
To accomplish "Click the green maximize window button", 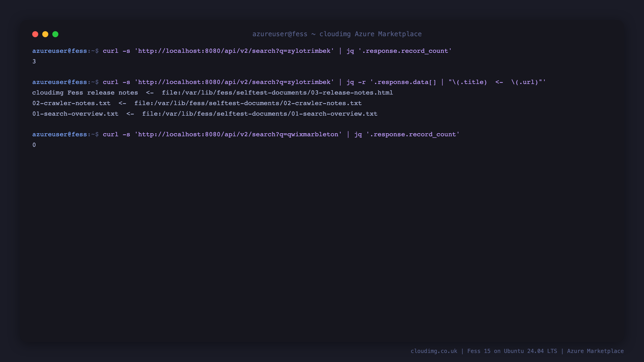I will point(55,34).
